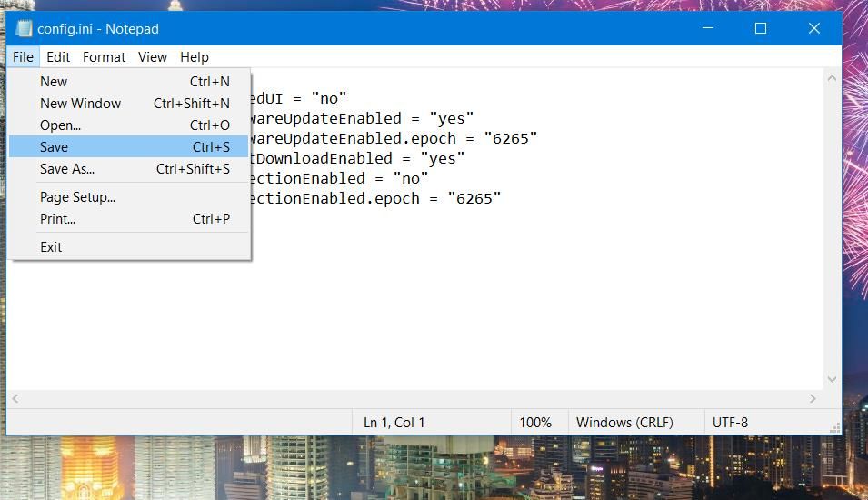The image size is (868, 500).
Task: Open the File menu
Action: click(x=24, y=57)
